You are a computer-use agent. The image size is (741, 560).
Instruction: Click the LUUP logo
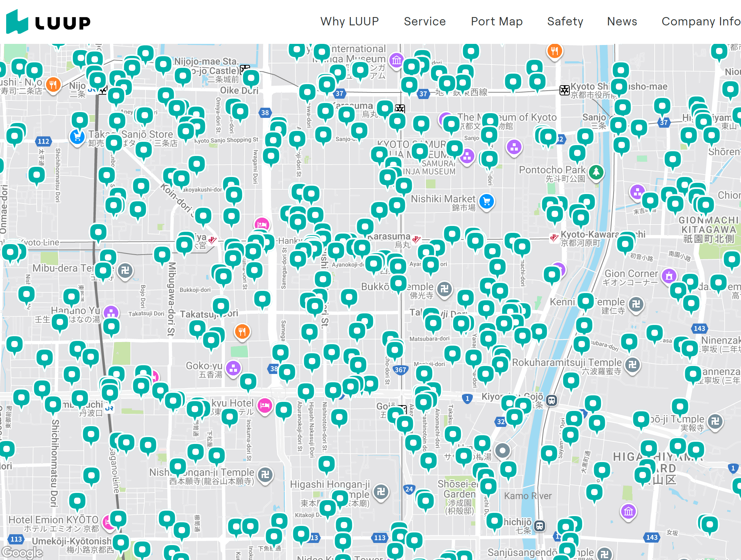(x=48, y=22)
